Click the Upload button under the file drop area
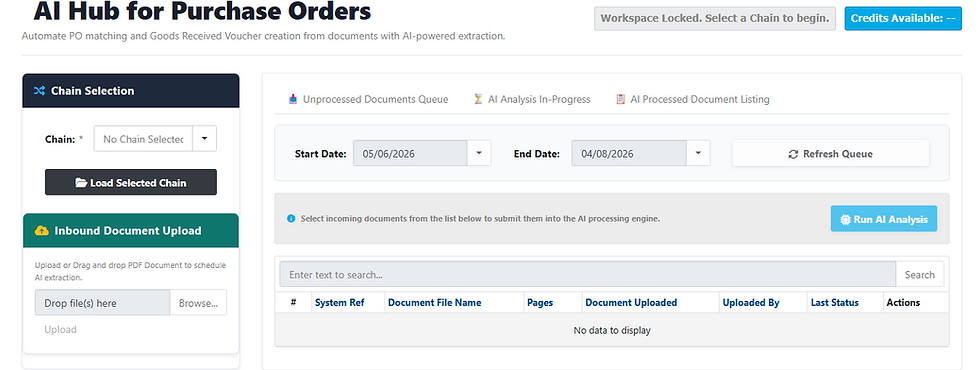 pos(61,329)
